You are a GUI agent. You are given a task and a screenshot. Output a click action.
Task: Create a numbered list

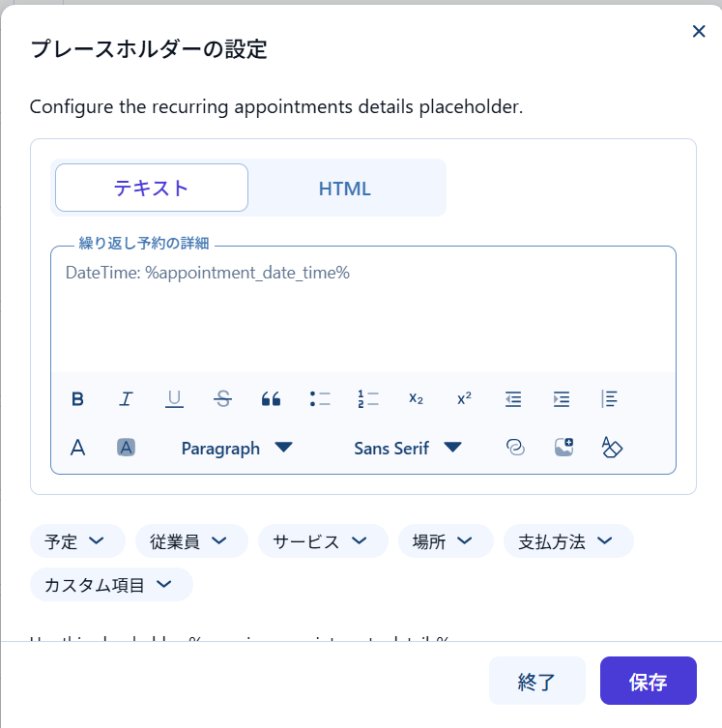click(367, 398)
